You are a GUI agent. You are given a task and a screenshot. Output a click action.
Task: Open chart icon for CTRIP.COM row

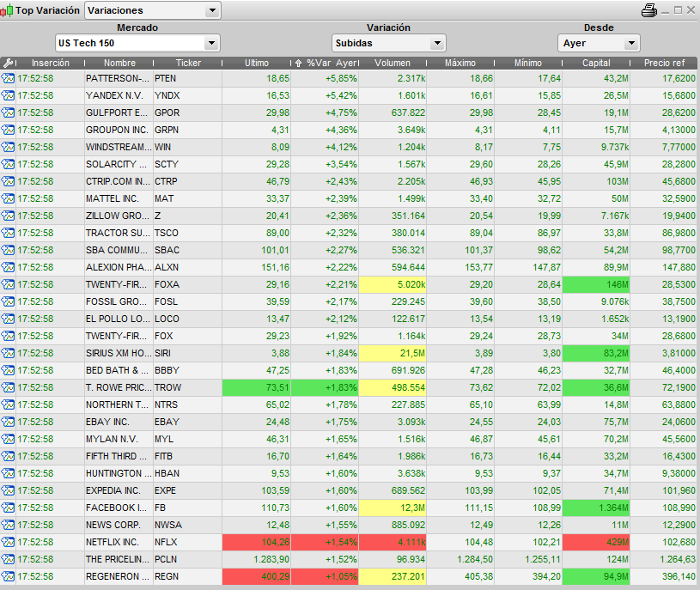point(8,182)
